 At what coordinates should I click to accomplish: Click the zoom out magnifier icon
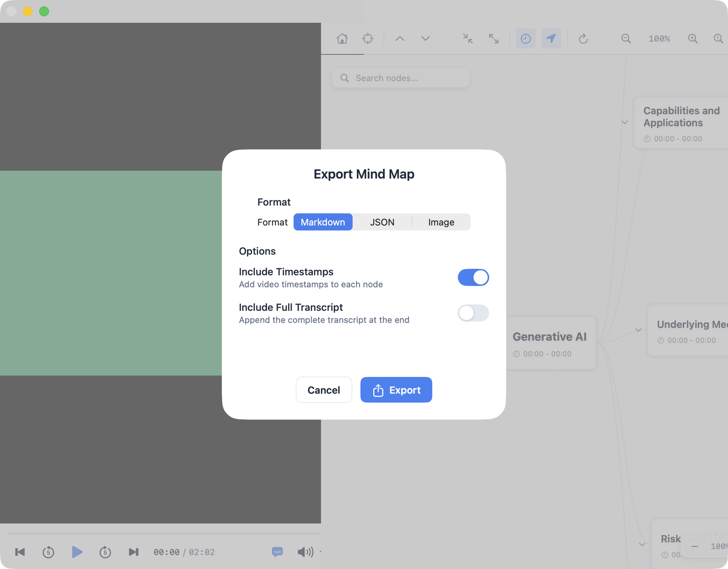[x=626, y=39]
